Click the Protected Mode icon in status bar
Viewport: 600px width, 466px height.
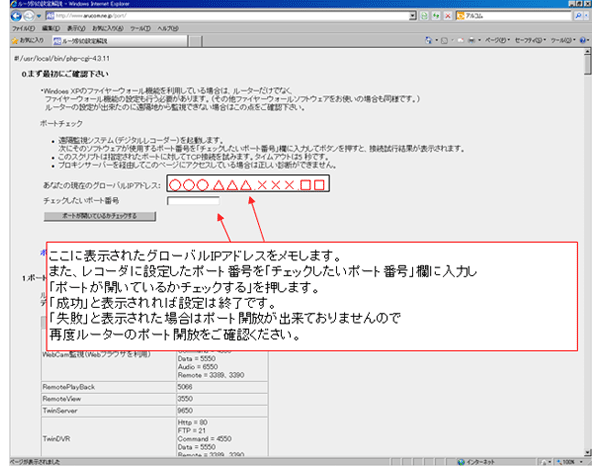click(x=544, y=462)
